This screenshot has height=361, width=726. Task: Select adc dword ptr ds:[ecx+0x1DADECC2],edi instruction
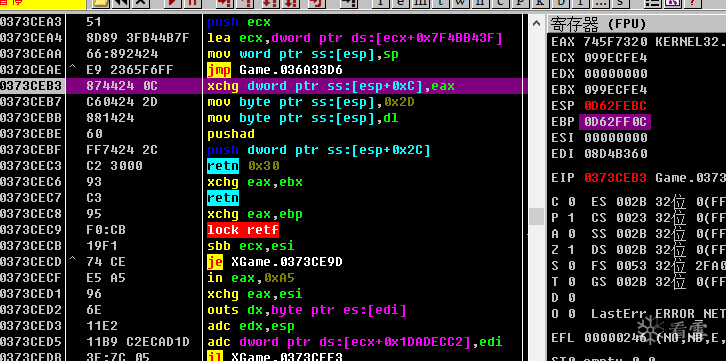(355, 342)
